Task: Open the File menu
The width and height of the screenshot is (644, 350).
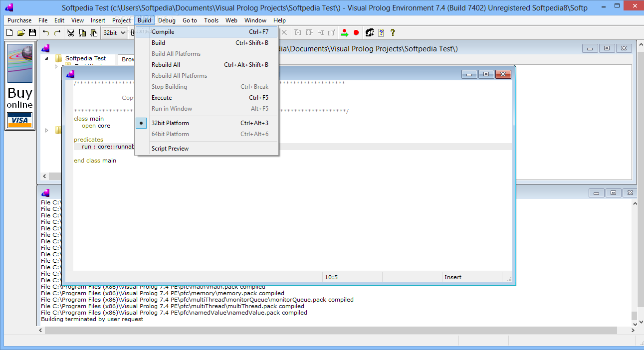Action: (x=43, y=20)
